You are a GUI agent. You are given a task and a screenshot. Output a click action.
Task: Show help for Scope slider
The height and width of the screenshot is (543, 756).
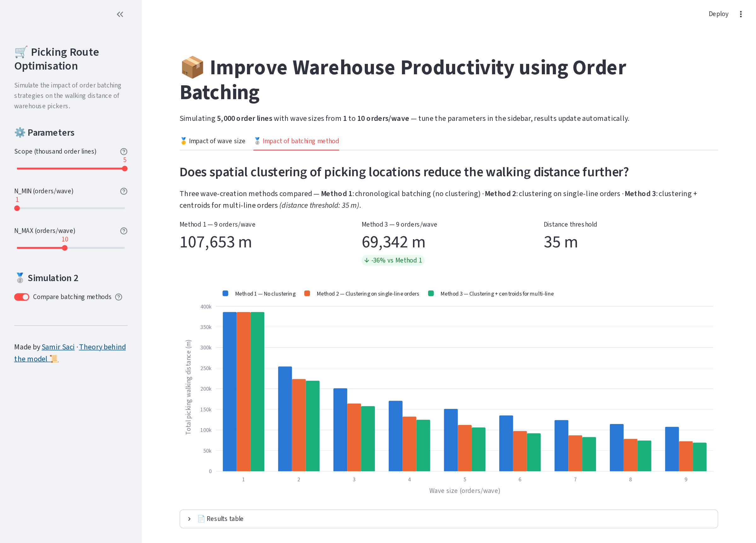click(124, 152)
